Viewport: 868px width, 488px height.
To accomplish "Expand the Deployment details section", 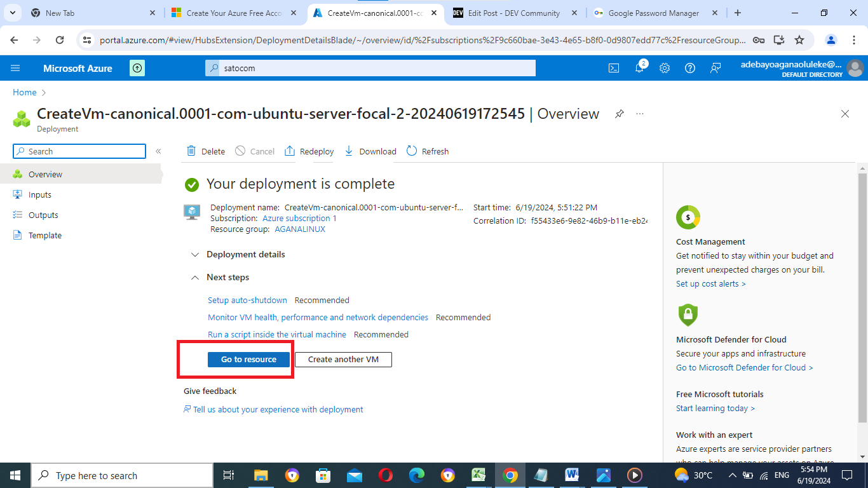I will click(x=238, y=254).
